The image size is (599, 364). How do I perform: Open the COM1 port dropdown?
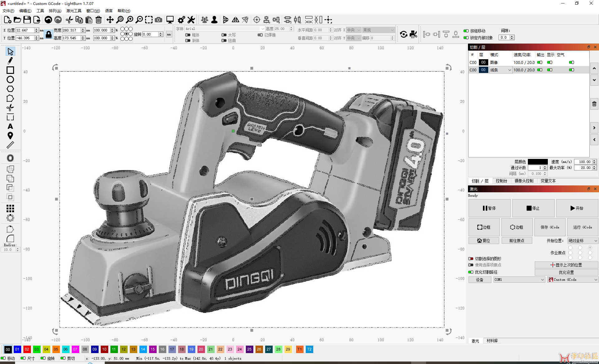pos(519,280)
